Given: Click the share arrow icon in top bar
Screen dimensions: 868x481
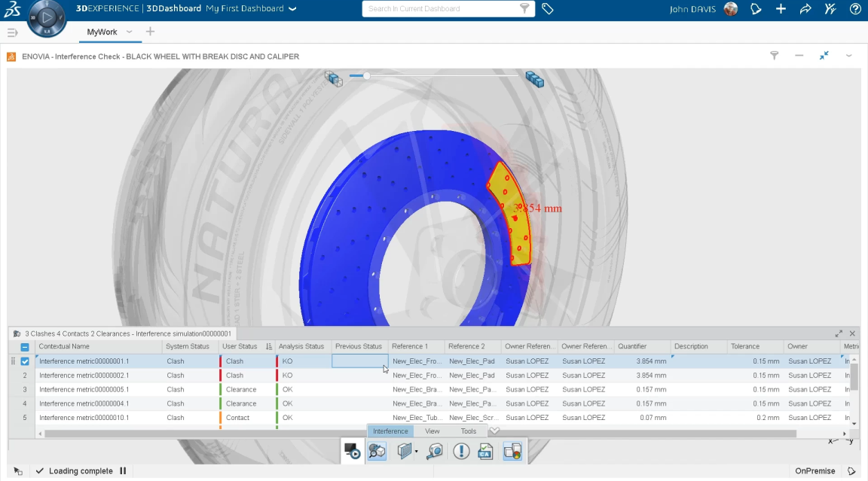Looking at the screenshot, I should [x=805, y=9].
